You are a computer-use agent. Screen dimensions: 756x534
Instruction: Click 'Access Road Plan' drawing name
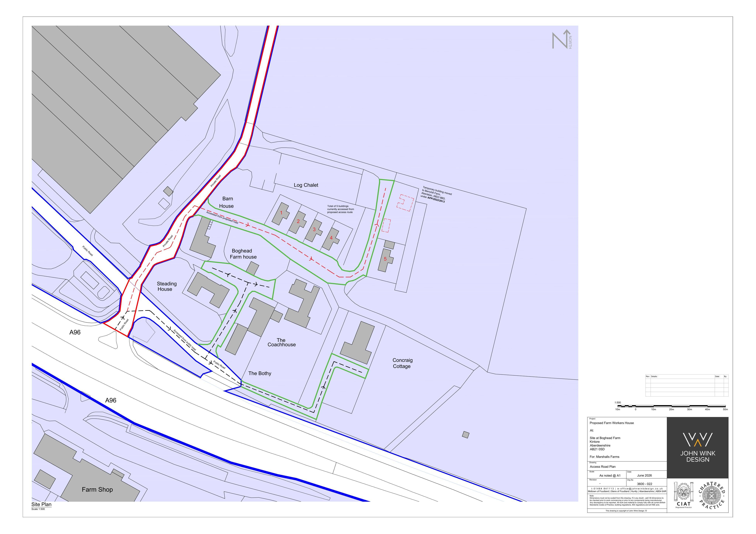(x=603, y=467)
